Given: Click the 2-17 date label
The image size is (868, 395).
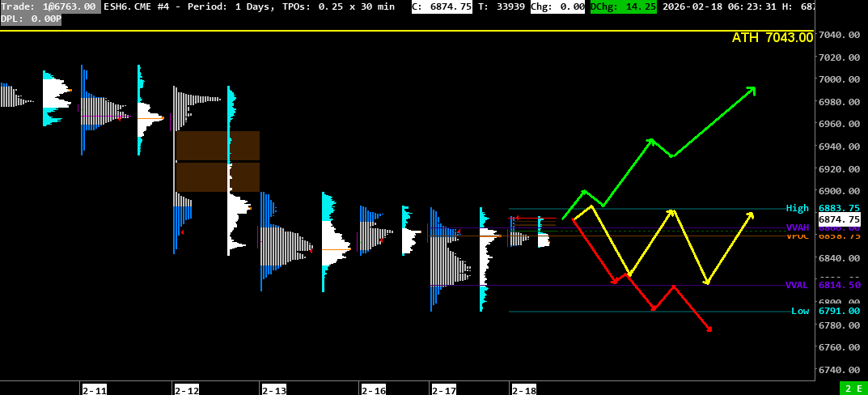Looking at the screenshot, I should [443, 390].
